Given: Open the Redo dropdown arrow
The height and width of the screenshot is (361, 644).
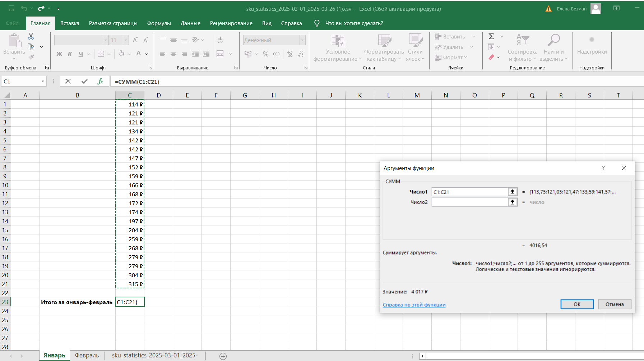Looking at the screenshot, I should coord(49,8).
